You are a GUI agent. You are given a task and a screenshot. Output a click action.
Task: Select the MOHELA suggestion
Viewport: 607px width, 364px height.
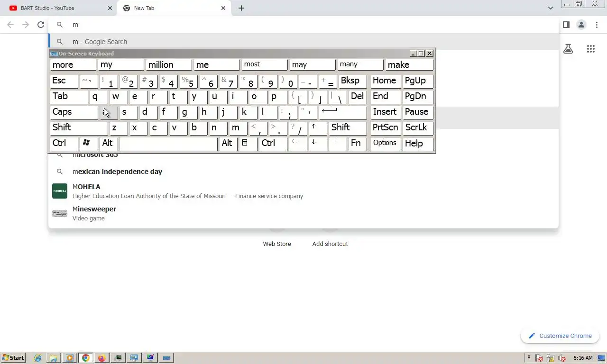tap(303, 191)
